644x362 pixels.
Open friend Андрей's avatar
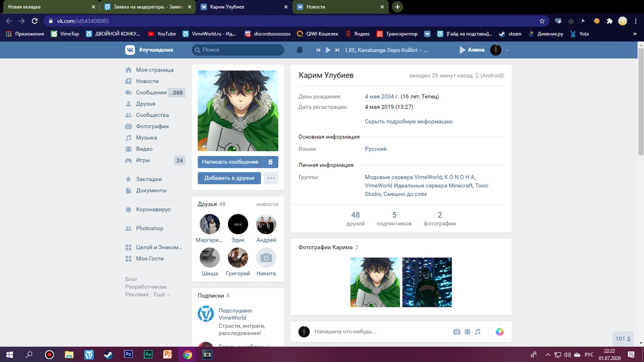pyautogui.click(x=266, y=224)
